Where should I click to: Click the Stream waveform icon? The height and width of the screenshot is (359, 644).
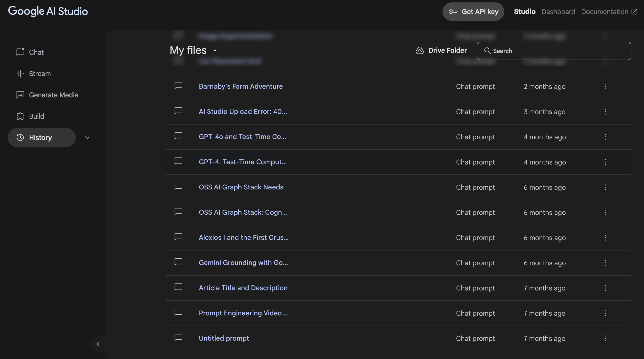click(20, 73)
